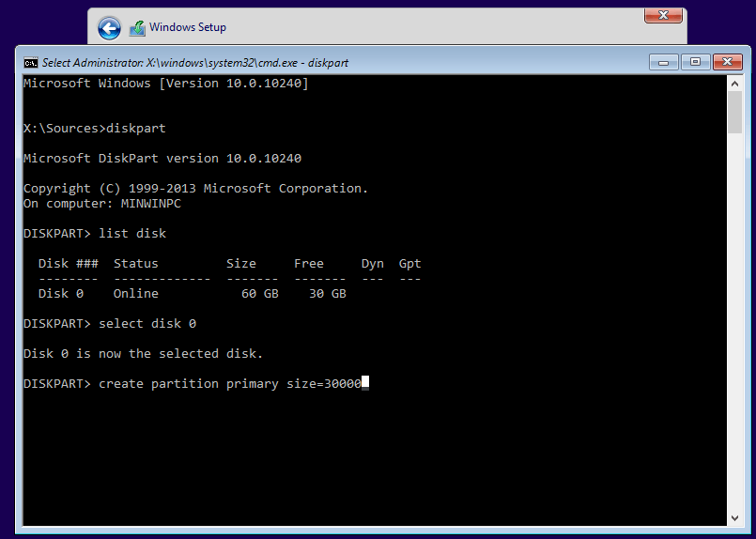Click the console scrollbar down arrow
The height and width of the screenshot is (539, 756).
735,516
